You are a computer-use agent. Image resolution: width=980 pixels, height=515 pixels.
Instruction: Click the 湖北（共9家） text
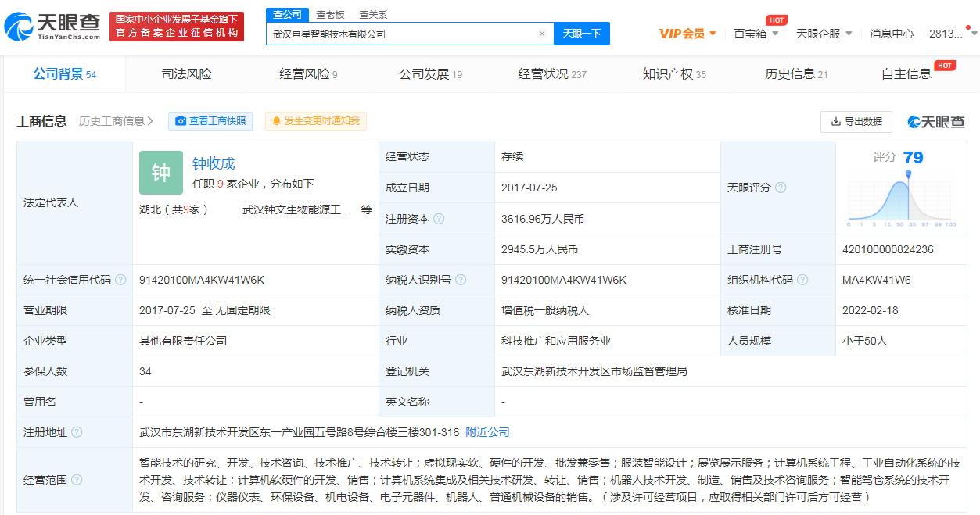(174, 209)
